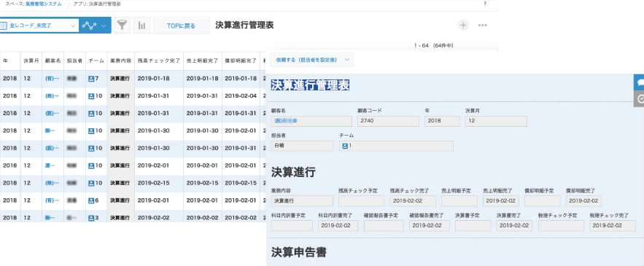Open the funnel filter icon
The width and height of the screenshot is (644, 266).
(122, 26)
